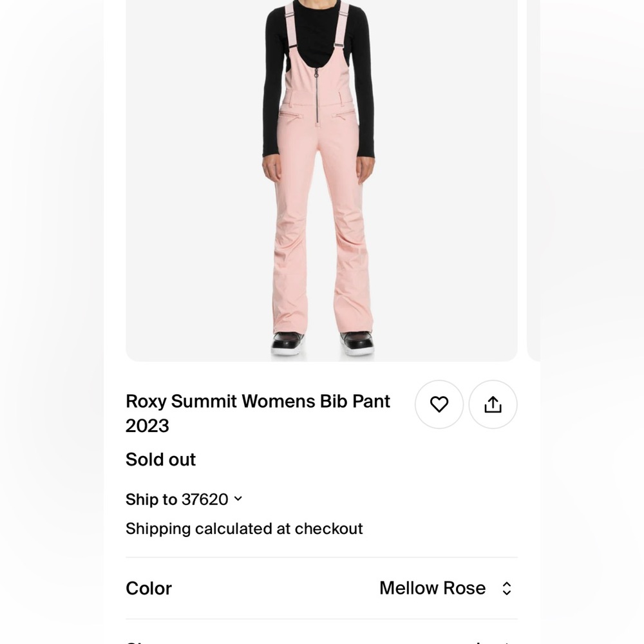Select the wishlist heart next to the title
The width and height of the screenshot is (644, 644).
[439, 404]
